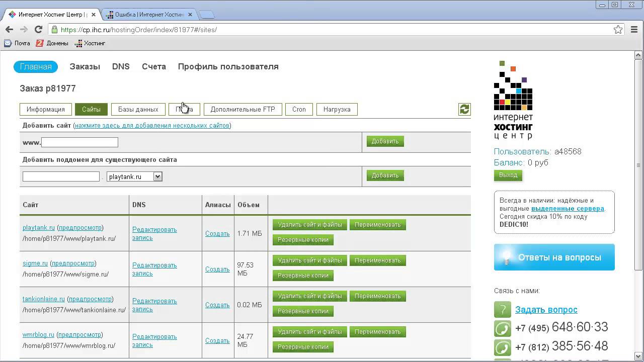
Task: Refresh the order using the green refresh icon
Action: tap(464, 109)
